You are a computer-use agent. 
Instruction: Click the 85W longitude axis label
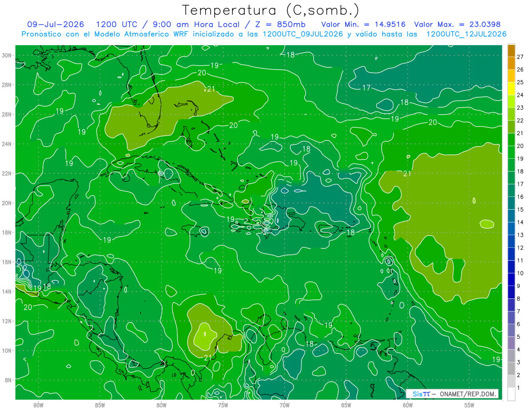click(100, 405)
